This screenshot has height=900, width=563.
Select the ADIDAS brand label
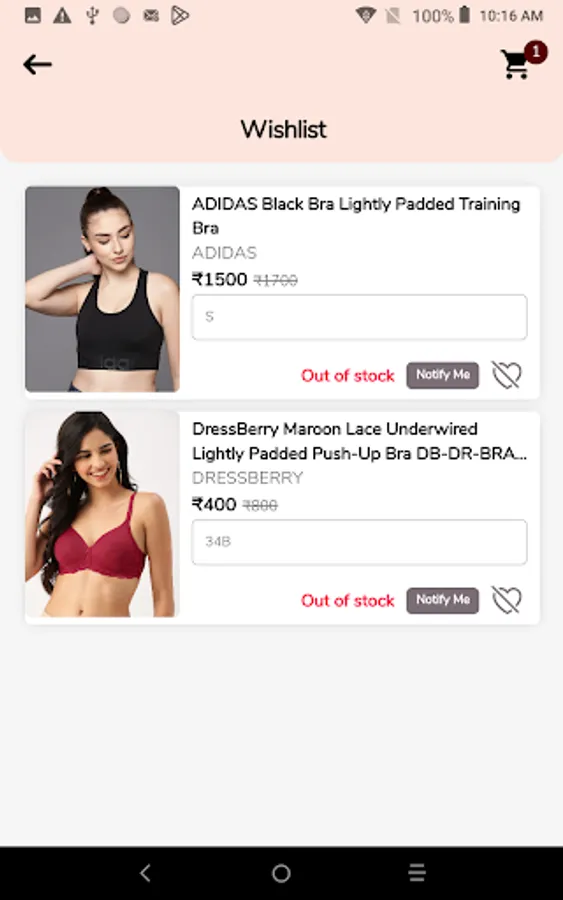pos(224,253)
